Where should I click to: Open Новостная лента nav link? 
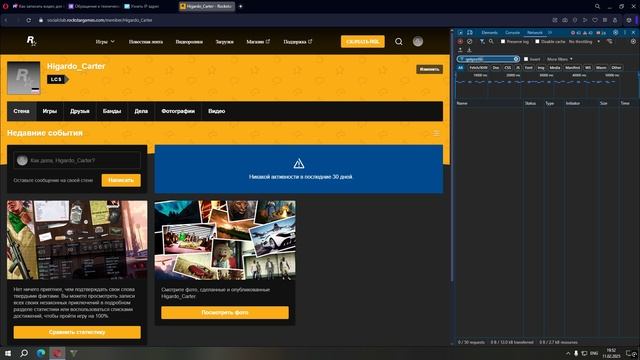tap(146, 42)
